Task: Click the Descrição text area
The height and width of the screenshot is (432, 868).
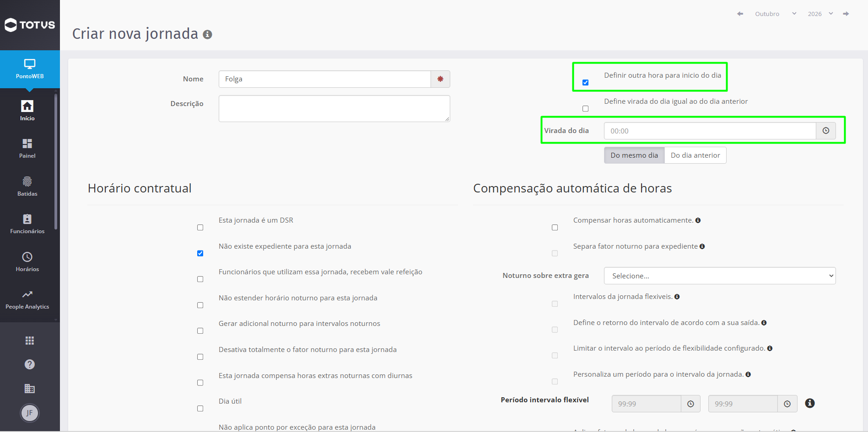Action: [x=334, y=108]
